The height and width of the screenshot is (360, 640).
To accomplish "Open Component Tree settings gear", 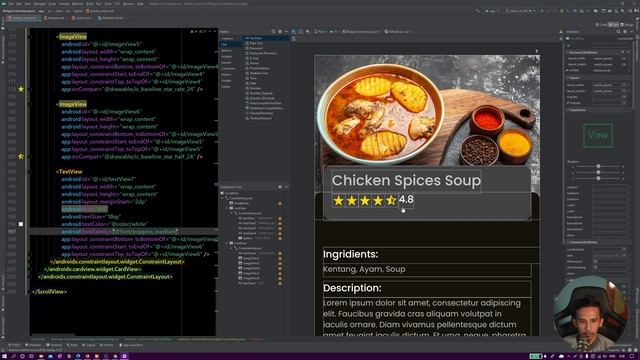I will tap(280, 187).
